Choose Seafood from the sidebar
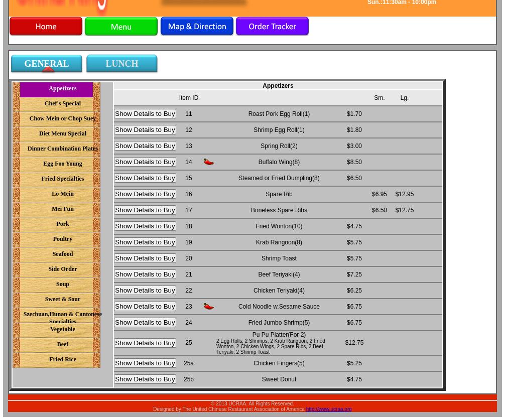The width and height of the screenshot is (505, 420). [x=62, y=254]
